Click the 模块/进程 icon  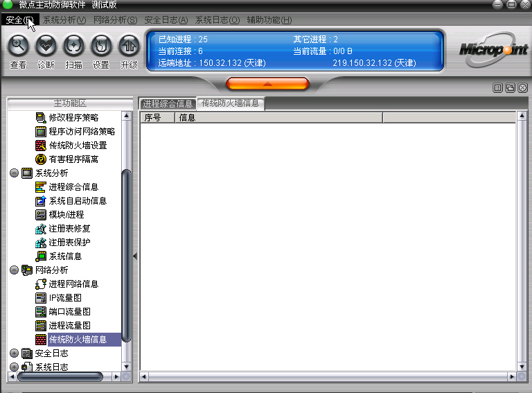pyautogui.click(x=41, y=215)
